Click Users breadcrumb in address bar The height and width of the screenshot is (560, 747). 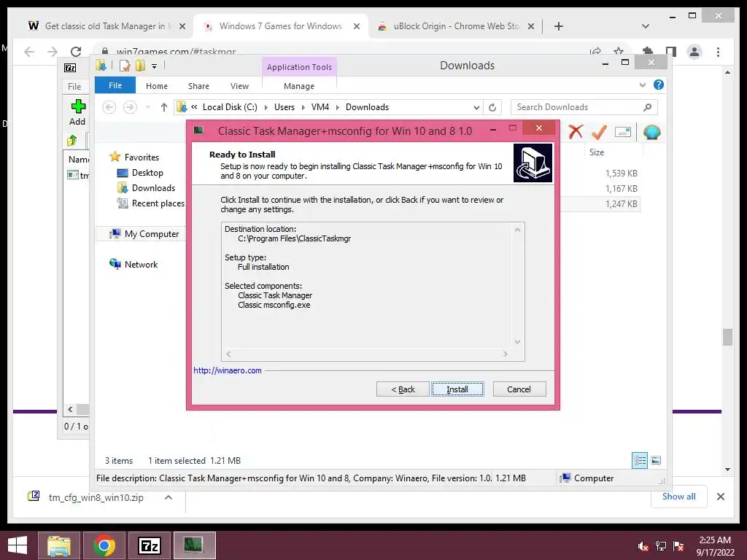[285, 107]
